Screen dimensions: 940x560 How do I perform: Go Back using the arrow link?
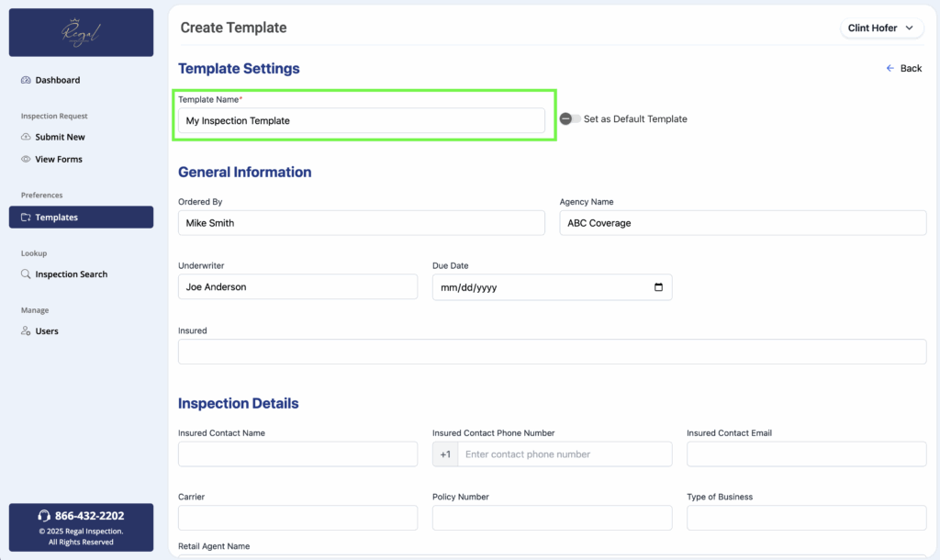pyautogui.click(x=903, y=69)
